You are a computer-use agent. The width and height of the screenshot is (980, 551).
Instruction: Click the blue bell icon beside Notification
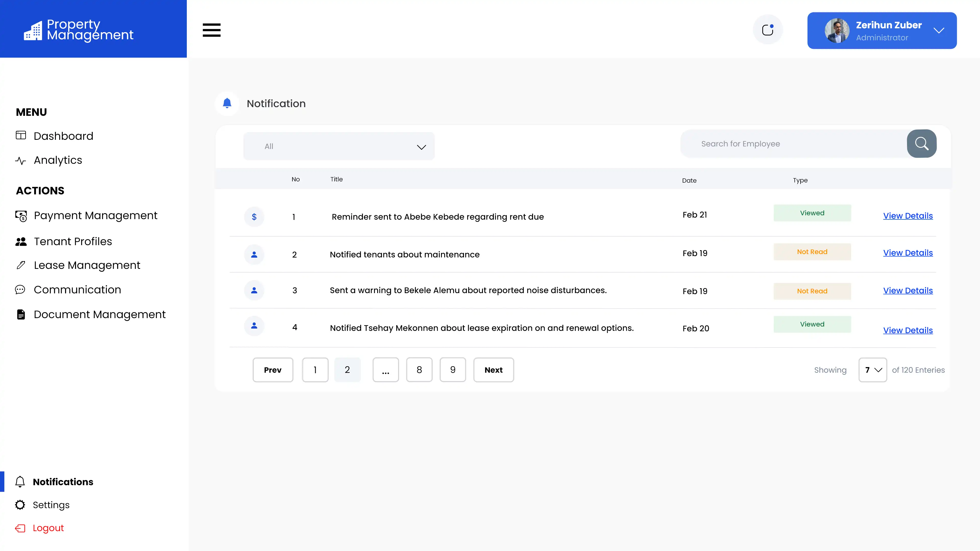click(x=227, y=103)
